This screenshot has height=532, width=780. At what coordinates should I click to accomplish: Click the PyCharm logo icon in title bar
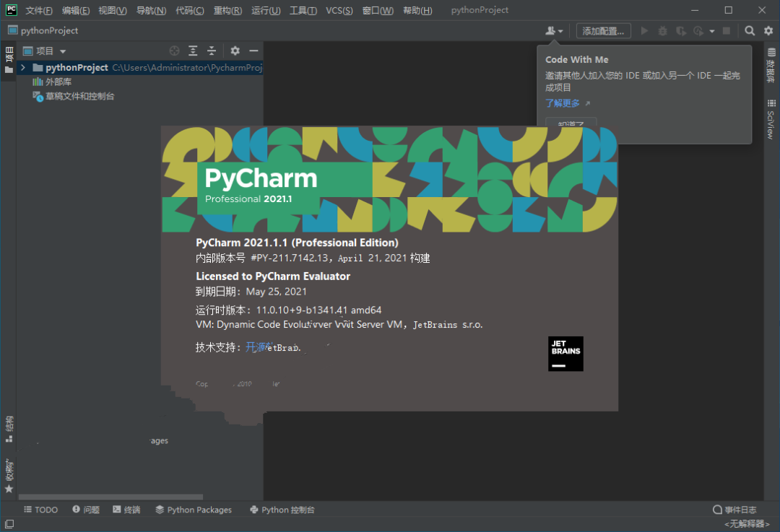[11, 10]
